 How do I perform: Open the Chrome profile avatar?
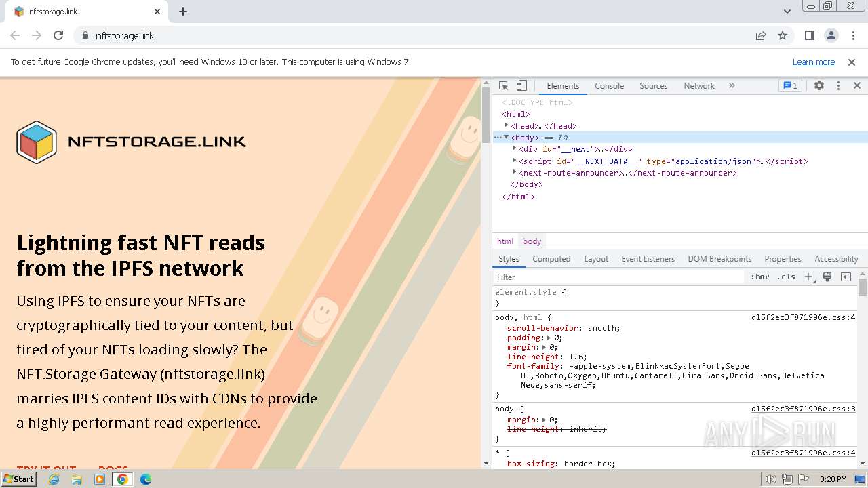pos(831,35)
